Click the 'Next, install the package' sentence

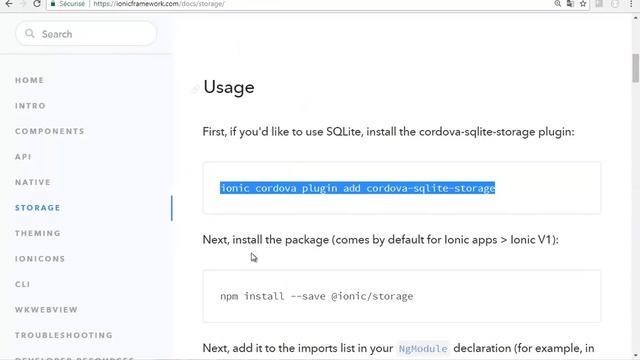pos(380,240)
